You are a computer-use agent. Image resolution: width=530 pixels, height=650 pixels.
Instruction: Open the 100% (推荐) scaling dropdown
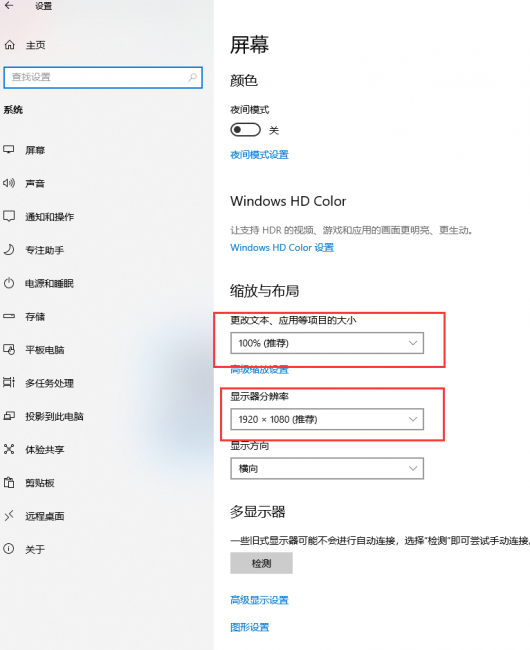pos(327,343)
